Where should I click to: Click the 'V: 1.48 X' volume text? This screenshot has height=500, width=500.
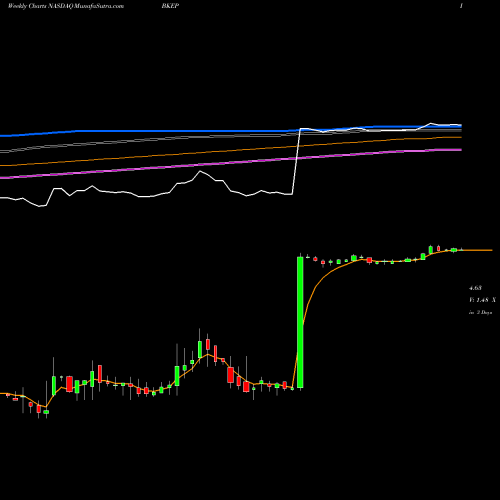click(x=482, y=300)
